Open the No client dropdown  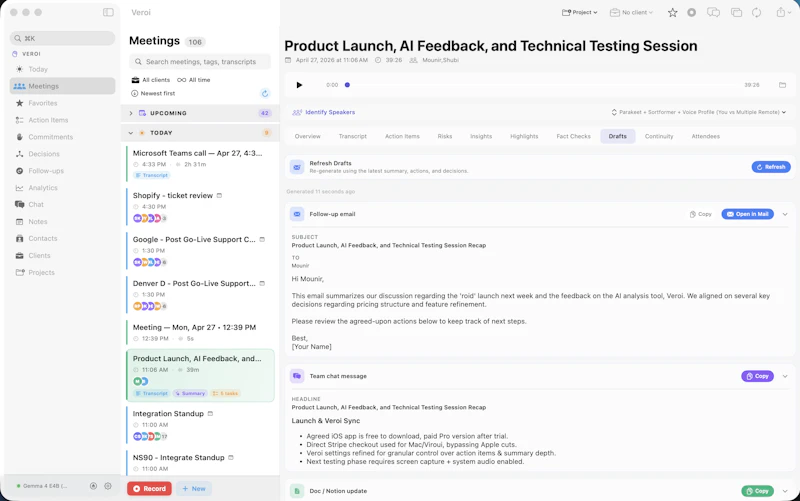coord(631,12)
